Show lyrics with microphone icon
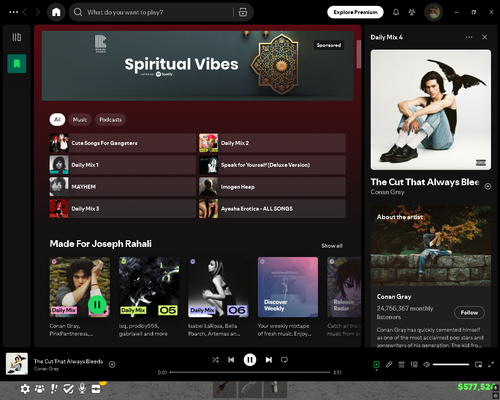 [x=389, y=365]
